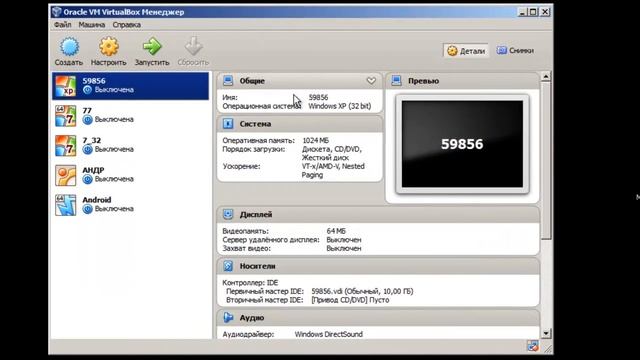Open the Система section title link

pos(255,124)
